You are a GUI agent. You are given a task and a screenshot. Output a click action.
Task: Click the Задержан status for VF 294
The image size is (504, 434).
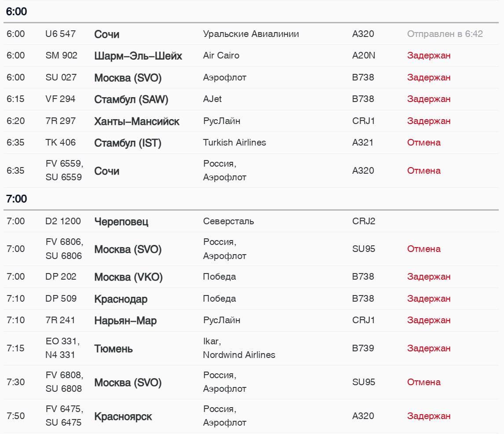pos(428,99)
